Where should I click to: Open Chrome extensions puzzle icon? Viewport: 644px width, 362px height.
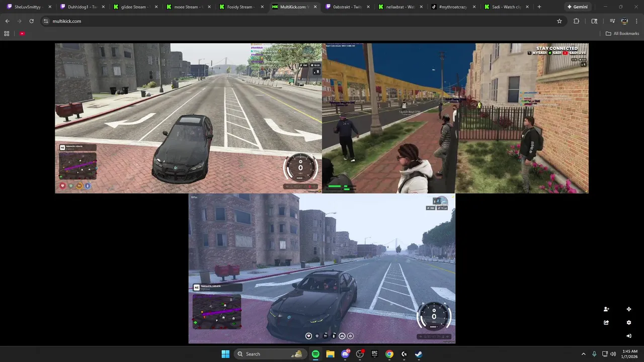click(x=576, y=21)
